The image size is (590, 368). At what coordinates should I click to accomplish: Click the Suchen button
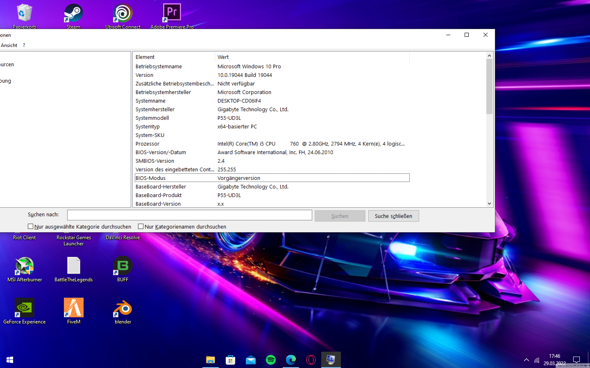coord(340,216)
